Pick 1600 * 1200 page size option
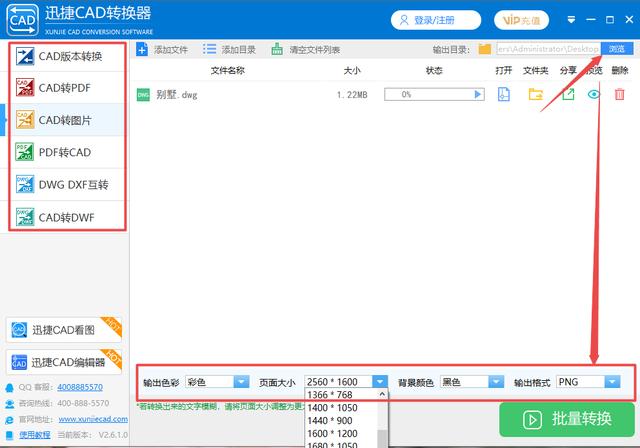The width and height of the screenshot is (640, 448). [x=342, y=433]
